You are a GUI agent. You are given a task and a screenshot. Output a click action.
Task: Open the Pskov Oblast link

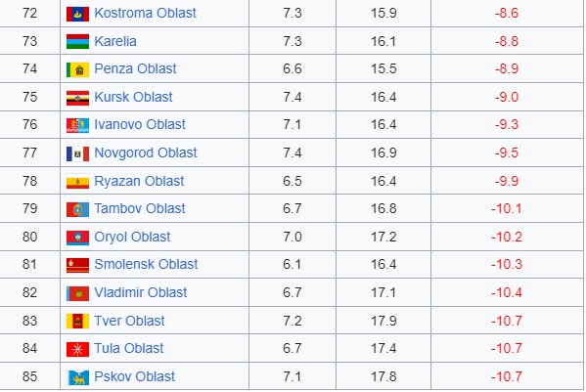tap(135, 376)
